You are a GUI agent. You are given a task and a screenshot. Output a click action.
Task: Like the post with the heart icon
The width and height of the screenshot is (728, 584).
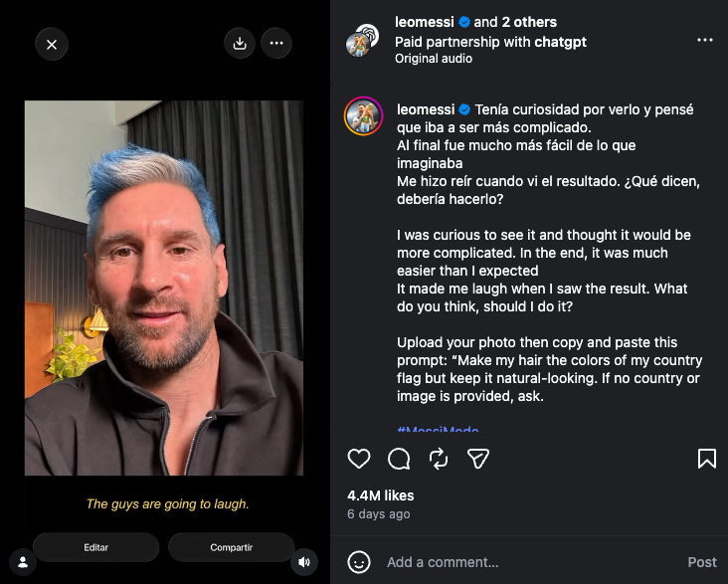tap(359, 459)
